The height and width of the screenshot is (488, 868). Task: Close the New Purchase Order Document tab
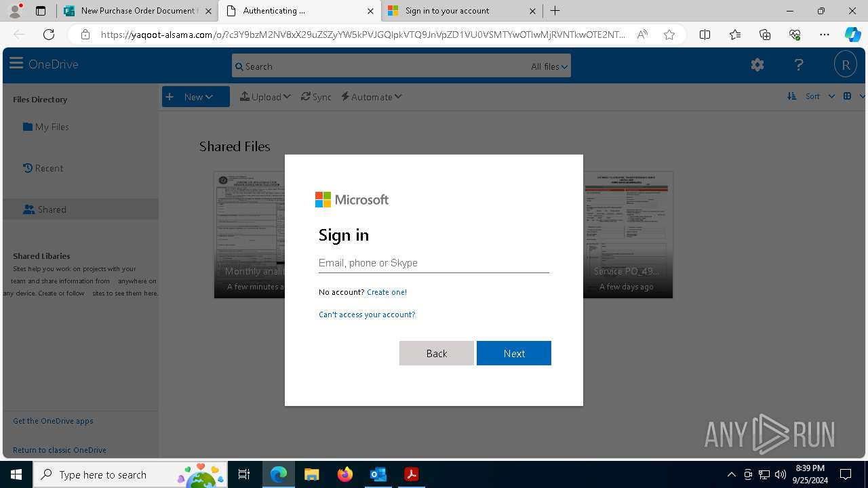[208, 11]
